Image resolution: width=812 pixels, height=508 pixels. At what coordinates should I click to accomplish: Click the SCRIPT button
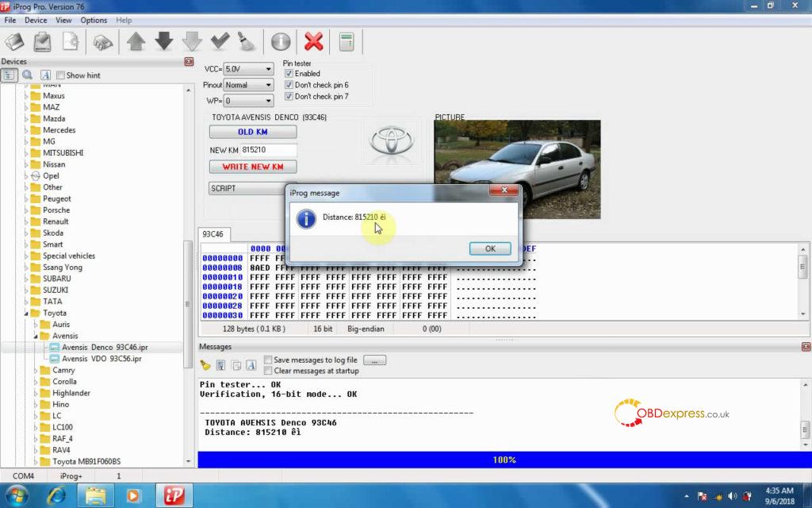coord(247,188)
